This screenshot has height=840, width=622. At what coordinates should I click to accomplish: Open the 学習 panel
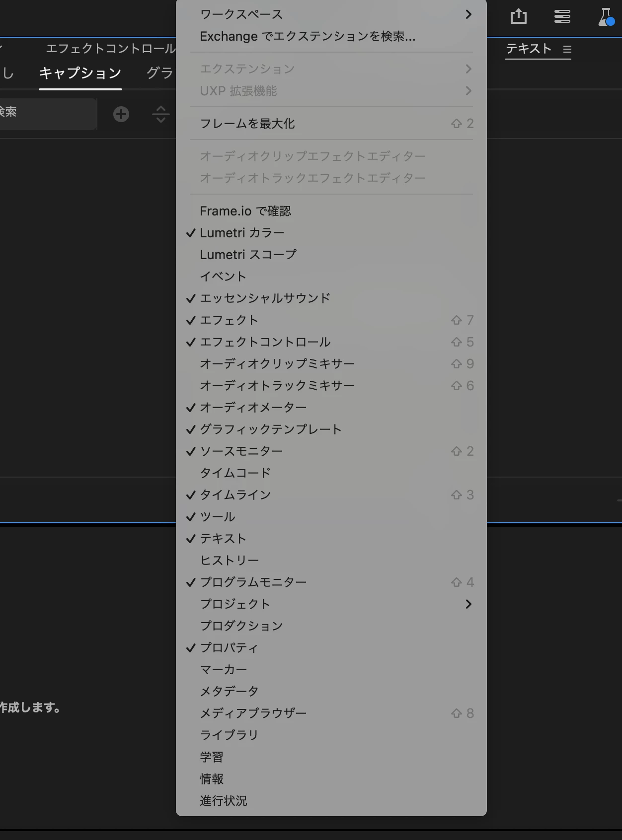(331, 757)
